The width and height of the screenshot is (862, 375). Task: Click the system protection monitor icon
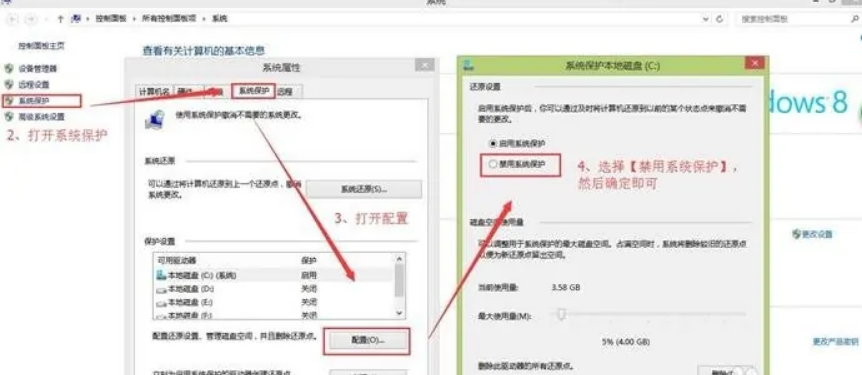point(154,119)
